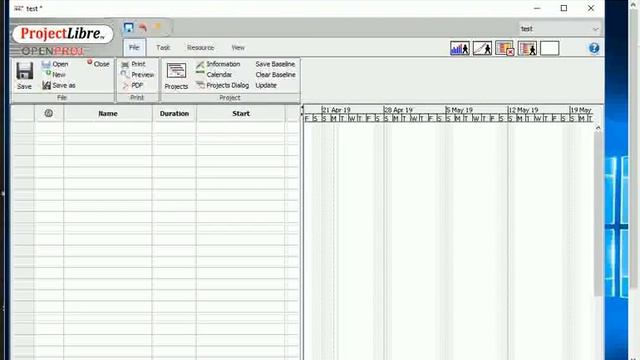
Task: Click the 12 May 19 timescale header
Action: pyautogui.click(x=523, y=110)
